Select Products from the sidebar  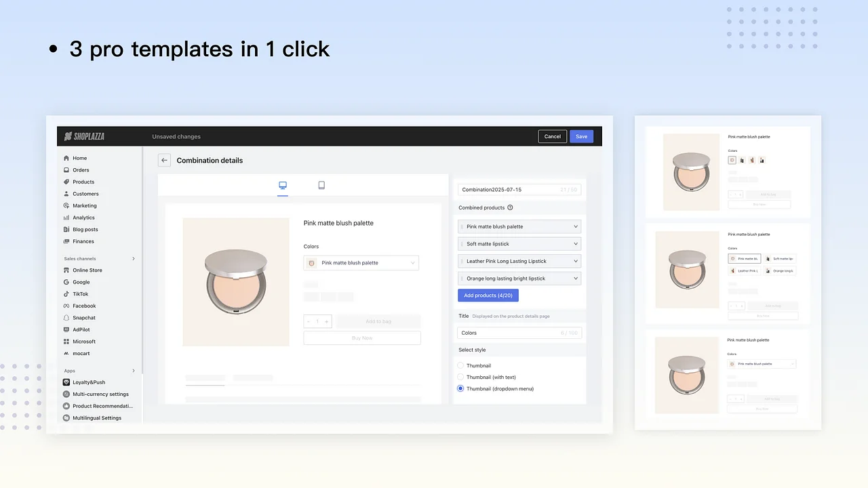tap(82, 181)
